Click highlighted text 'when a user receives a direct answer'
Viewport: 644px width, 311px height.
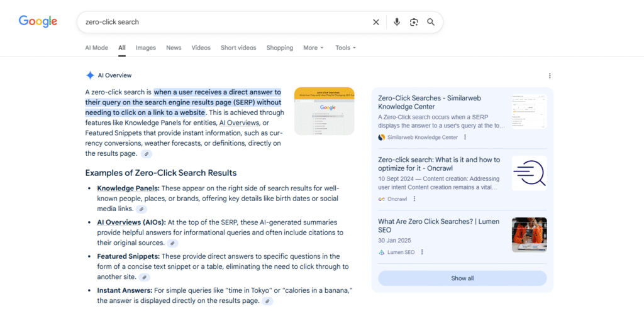[217, 92]
